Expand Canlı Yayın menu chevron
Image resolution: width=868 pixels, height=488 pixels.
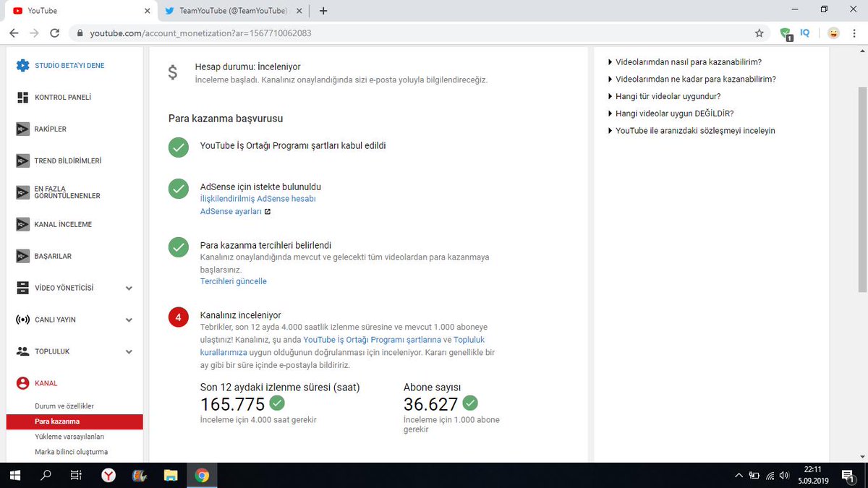pyautogui.click(x=129, y=320)
